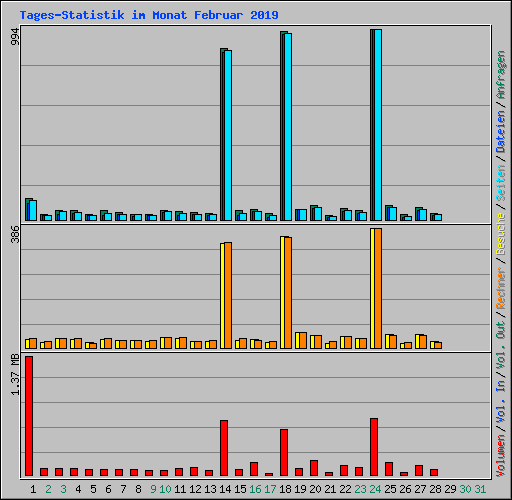512x500 pixels.
Task: Click the chart title 'Tages-Statistik im Monat Februar 2019'
Action: (x=149, y=15)
